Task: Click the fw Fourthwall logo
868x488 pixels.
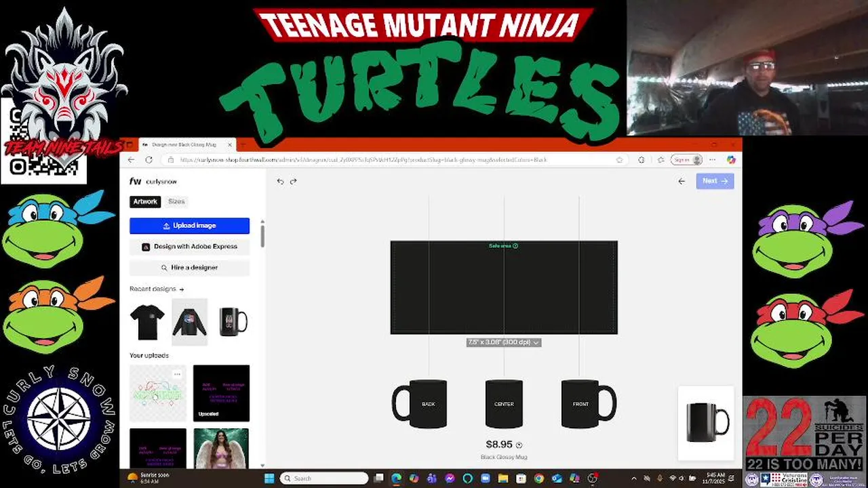Action: pyautogui.click(x=135, y=182)
